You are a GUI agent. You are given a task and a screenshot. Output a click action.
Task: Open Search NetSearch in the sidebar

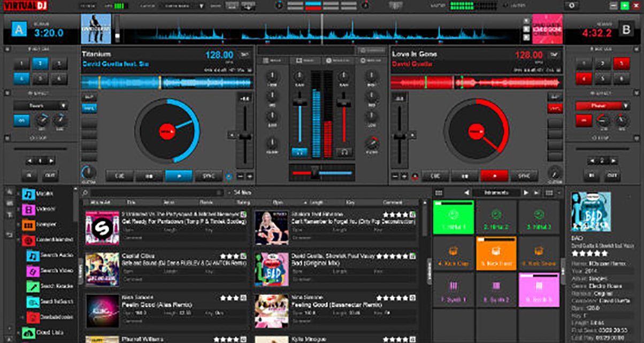click(51, 302)
